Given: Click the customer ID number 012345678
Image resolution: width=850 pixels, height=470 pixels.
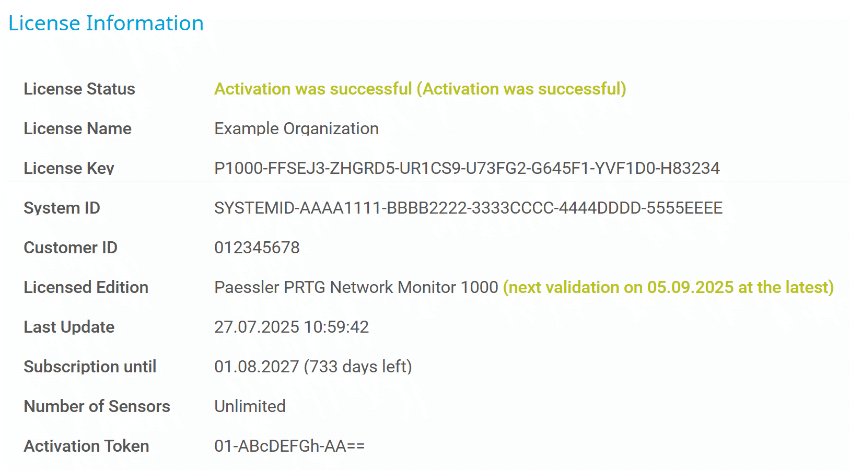Looking at the screenshot, I should tap(257, 248).
